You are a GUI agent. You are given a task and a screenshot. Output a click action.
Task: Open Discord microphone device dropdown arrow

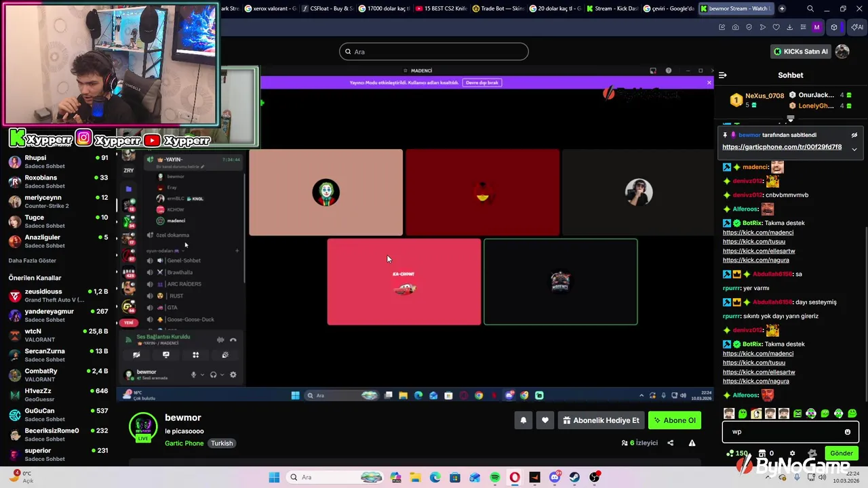(x=201, y=375)
